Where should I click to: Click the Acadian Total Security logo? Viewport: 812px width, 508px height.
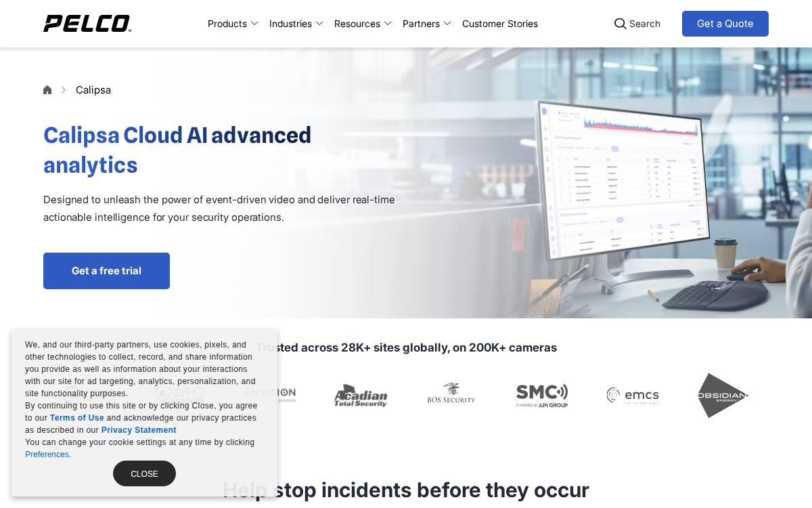[361, 396]
